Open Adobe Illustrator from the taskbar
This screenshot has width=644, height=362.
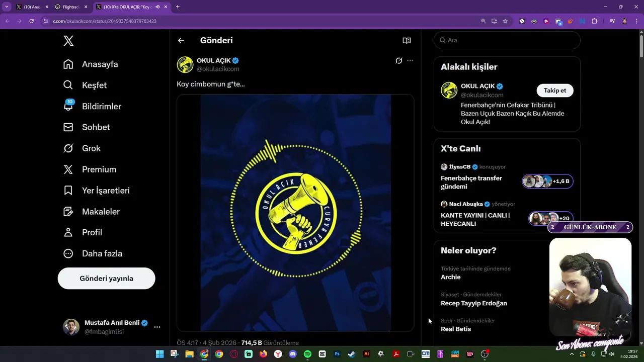point(366,354)
